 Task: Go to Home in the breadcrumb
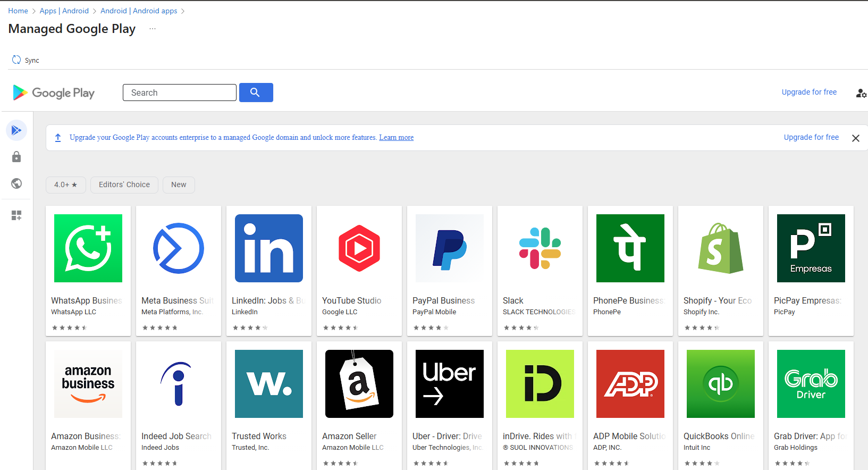18,11
